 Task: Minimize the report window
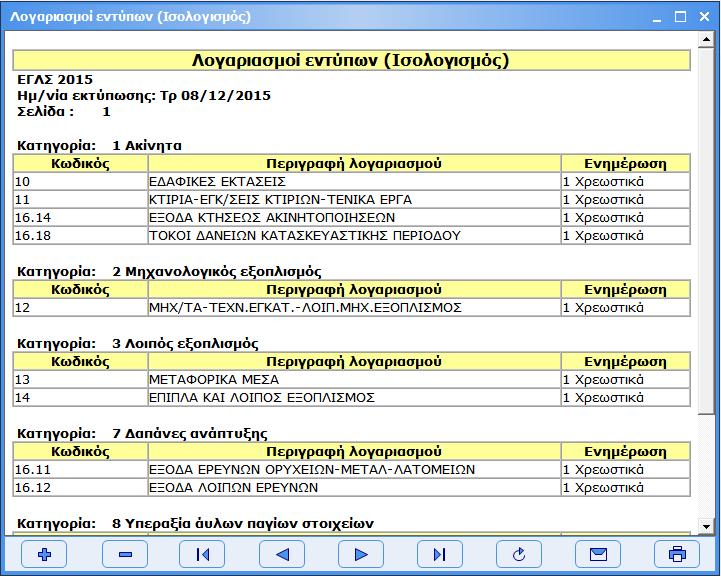click(x=657, y=17)
